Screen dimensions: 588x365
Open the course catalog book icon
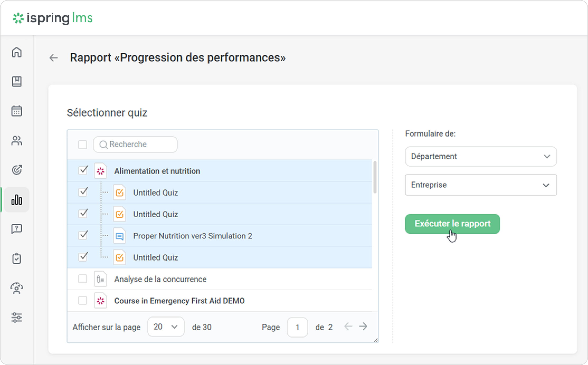tap(17, 81)
